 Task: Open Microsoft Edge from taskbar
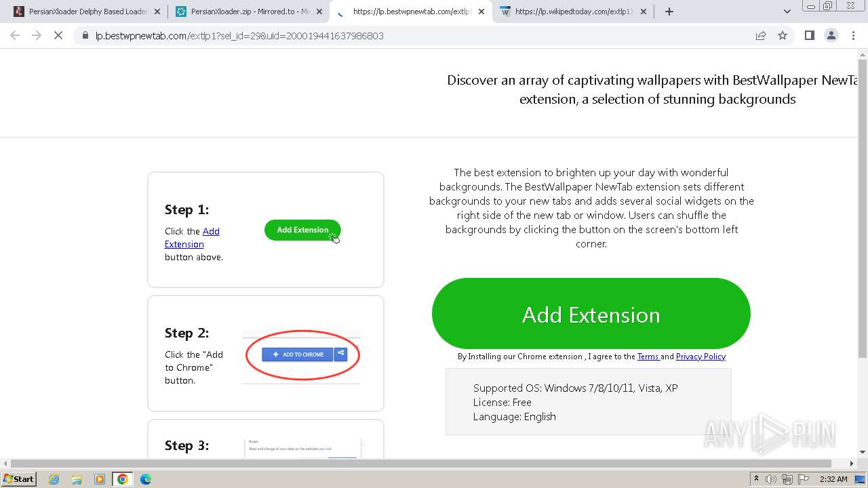(x=146, y=479)
